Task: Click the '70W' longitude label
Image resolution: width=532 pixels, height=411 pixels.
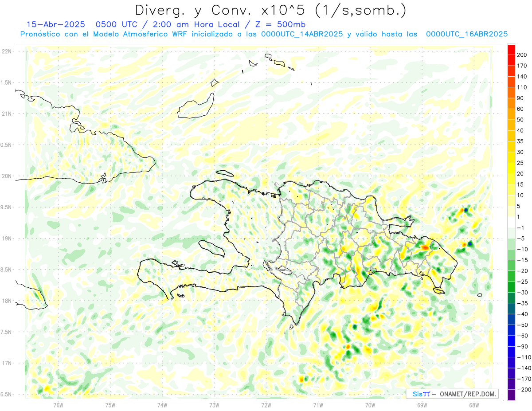Action: [370, 404]
